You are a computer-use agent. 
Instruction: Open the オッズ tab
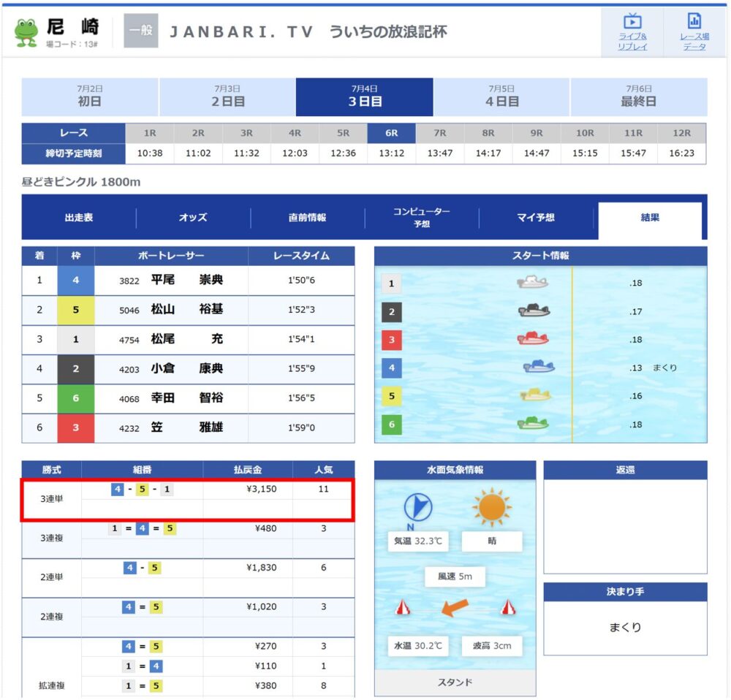(193, 218)
